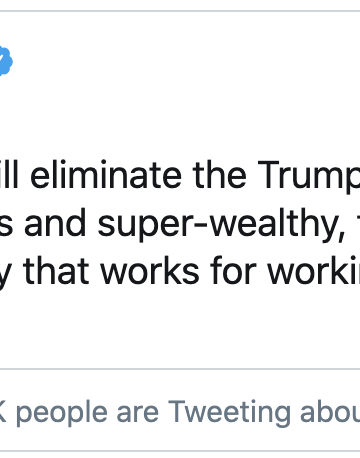Click the word "works" in the tweet text
Viewport: 360px width, 458px height.
pos(150,271)
